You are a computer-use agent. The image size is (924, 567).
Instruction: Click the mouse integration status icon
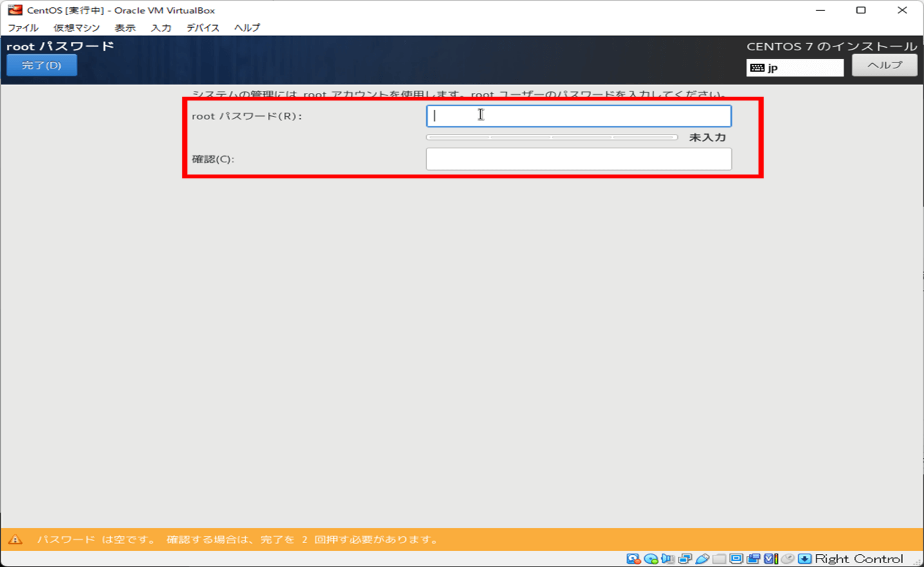(x=788, y=559)
